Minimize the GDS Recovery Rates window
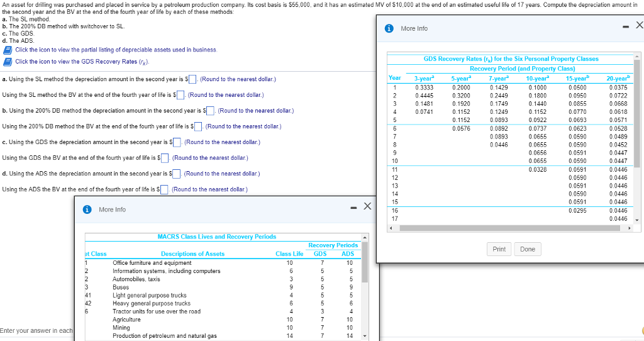644x341 pixels. pyautogui.click(x=626, y=27)
